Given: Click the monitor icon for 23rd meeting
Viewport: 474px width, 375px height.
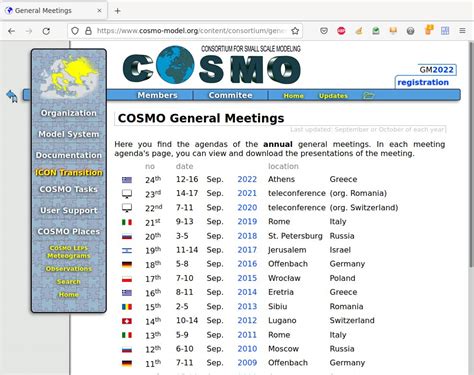Looking at the screenshot, I should click(x=127, y=194).
